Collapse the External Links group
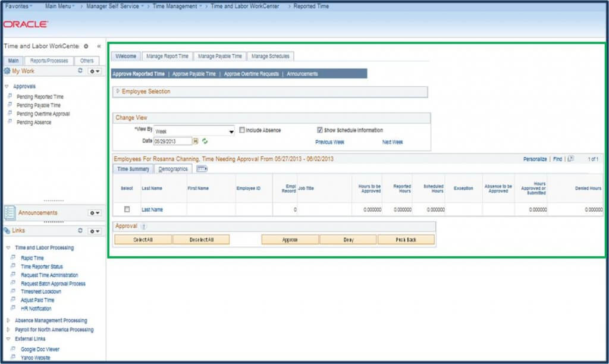609x364 pixels. pyautogui.click(x=8, y=339)
